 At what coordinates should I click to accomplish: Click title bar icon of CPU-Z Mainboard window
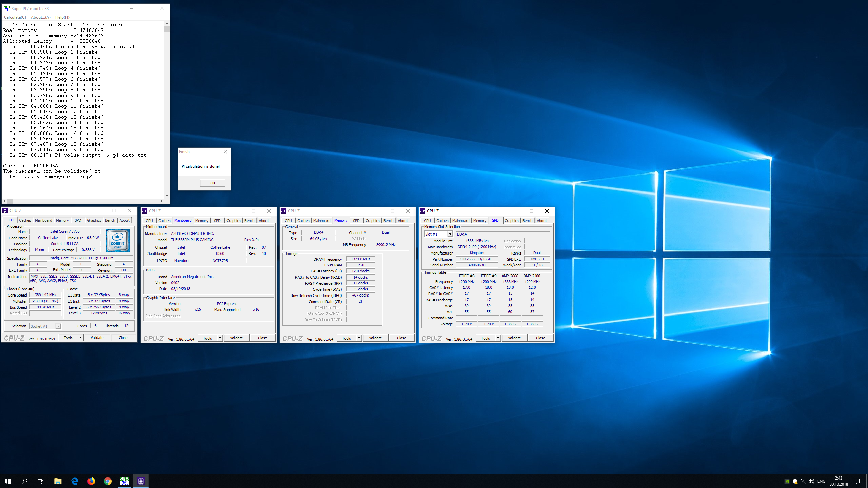coord(144,211)
